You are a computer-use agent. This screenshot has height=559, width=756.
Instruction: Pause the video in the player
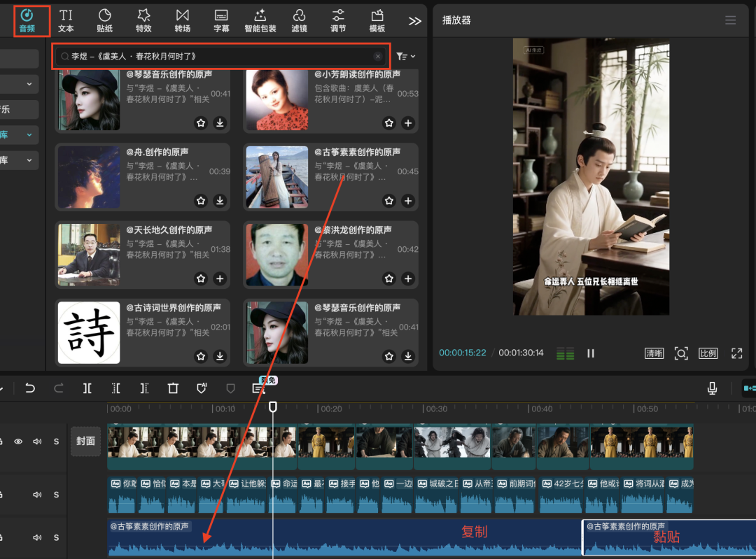(591, 353)
